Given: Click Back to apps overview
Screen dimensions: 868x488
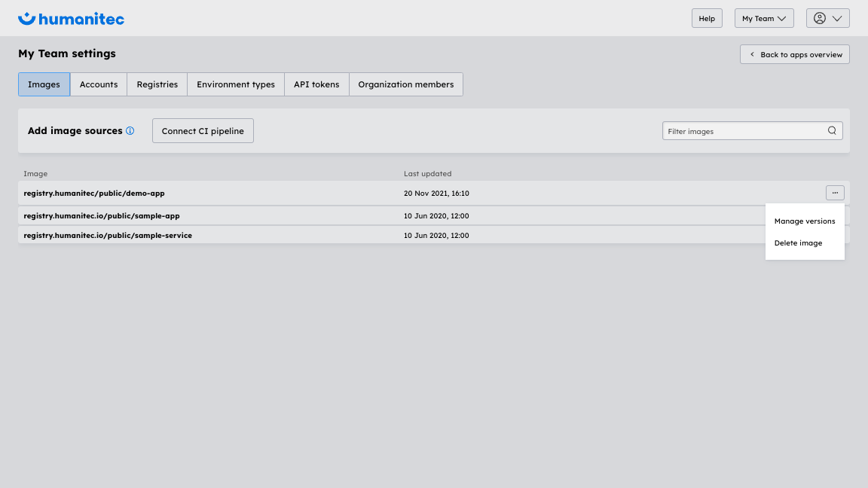Looking at the screenshot, I should click(x=794, y=54).
